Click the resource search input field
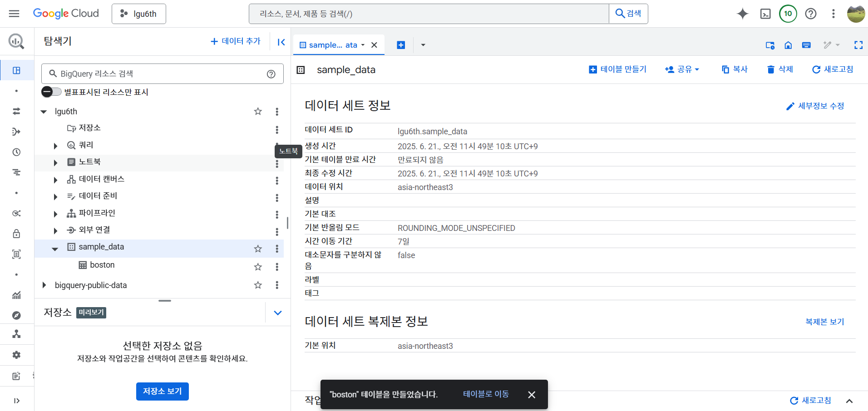Viewport: 868px width, 411px height. coord(429,14)
